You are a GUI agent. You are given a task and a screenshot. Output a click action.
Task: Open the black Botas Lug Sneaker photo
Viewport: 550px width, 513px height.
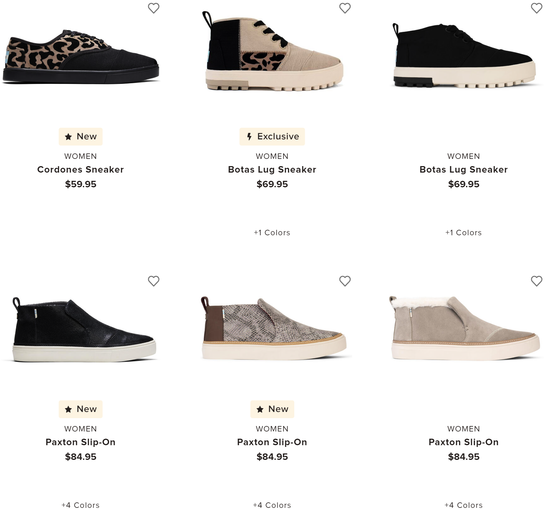[464, 55]
